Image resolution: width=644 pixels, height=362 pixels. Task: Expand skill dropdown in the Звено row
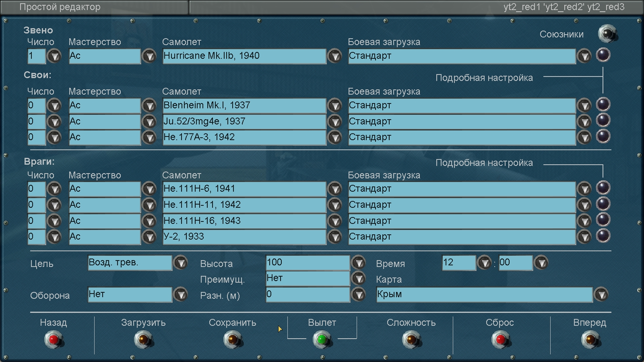149,56
